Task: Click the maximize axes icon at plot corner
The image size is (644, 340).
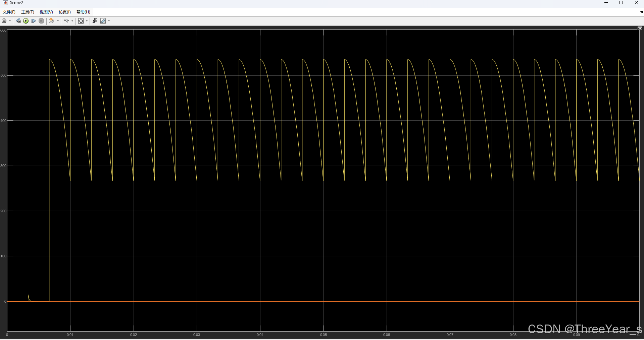Action: point(640,28)
